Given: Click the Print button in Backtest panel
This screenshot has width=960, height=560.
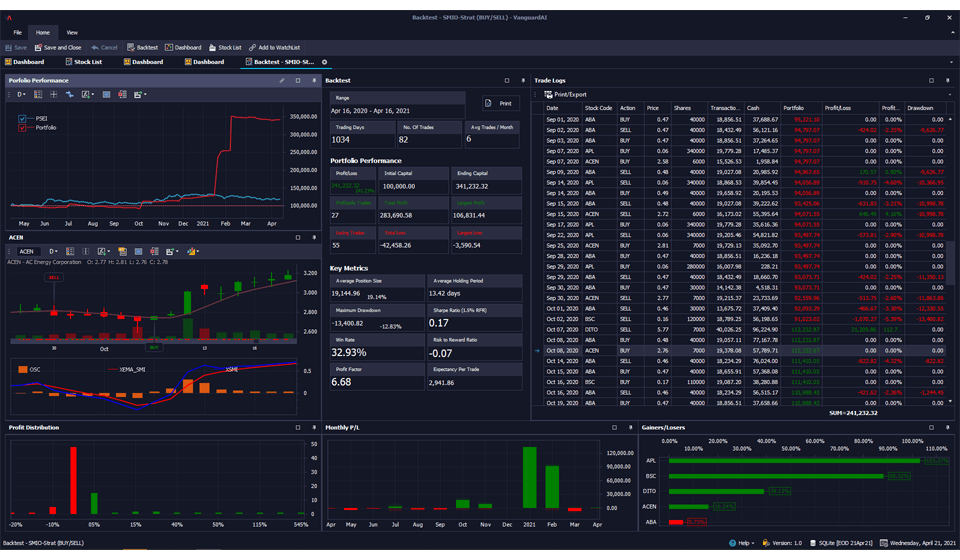Looking at the screenshot, I should coord(500,103).
